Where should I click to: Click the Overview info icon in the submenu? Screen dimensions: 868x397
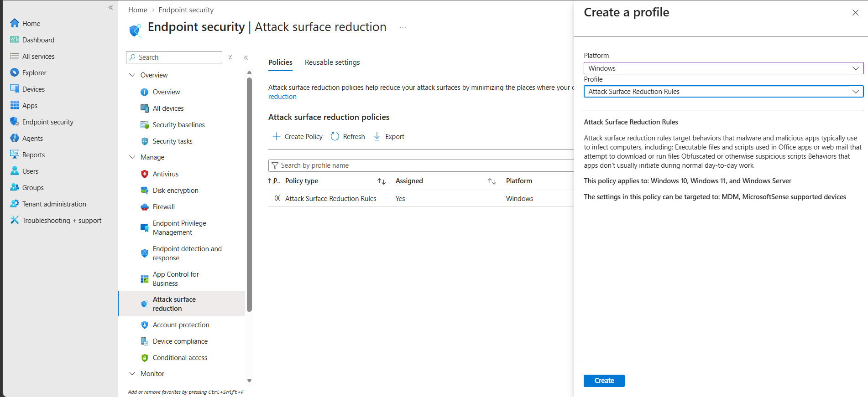(145, 92)
